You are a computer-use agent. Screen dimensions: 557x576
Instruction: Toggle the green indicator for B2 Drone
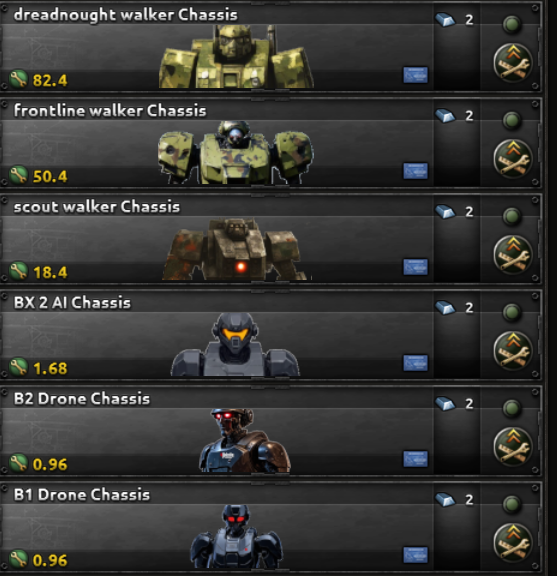[512, 408]
